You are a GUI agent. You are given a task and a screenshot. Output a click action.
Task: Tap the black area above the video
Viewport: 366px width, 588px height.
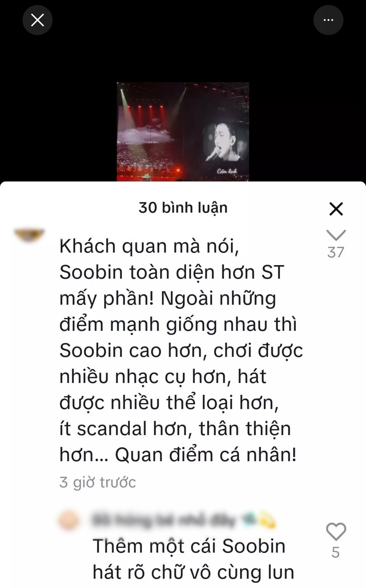[x=183, y=56]
